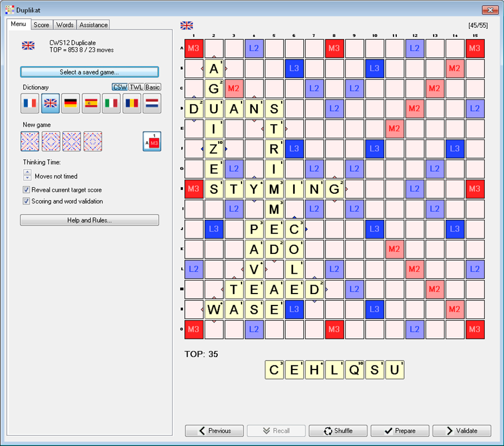Viewport: 504px width, 446px height.
Task: Select the Italian dictionary flag
Action: [111, 104]
